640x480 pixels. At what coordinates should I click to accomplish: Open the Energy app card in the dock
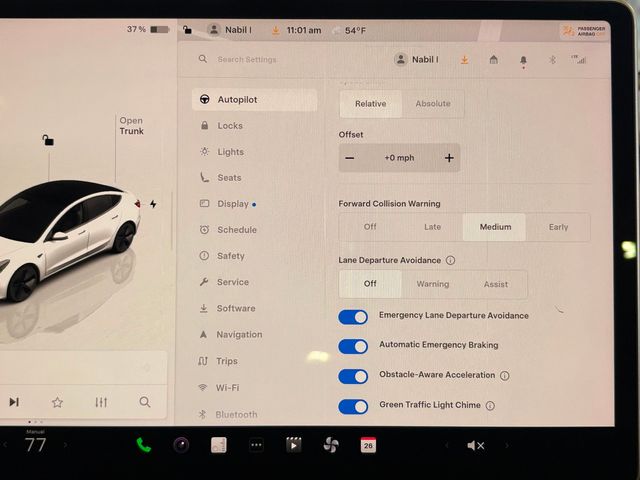coord(219,445)
